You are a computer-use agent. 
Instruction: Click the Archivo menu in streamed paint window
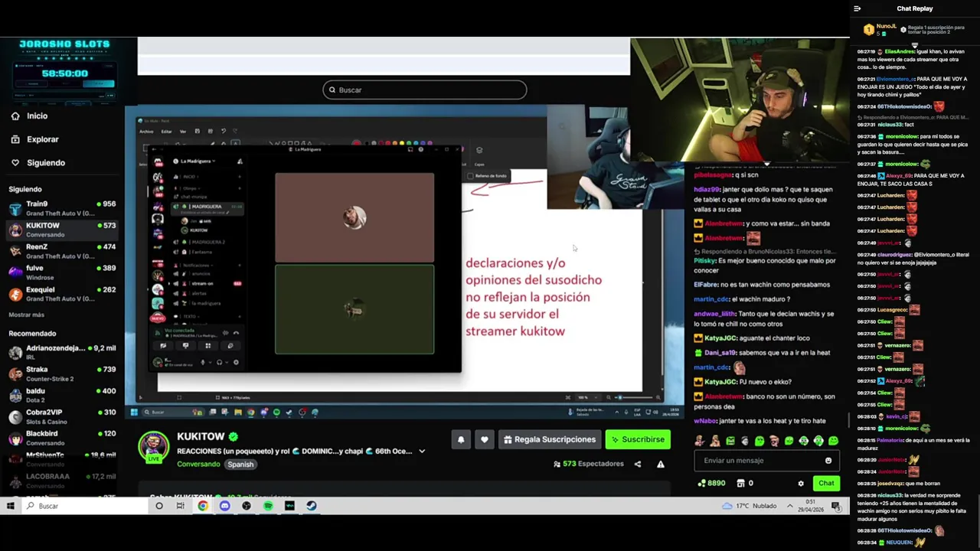146,131
